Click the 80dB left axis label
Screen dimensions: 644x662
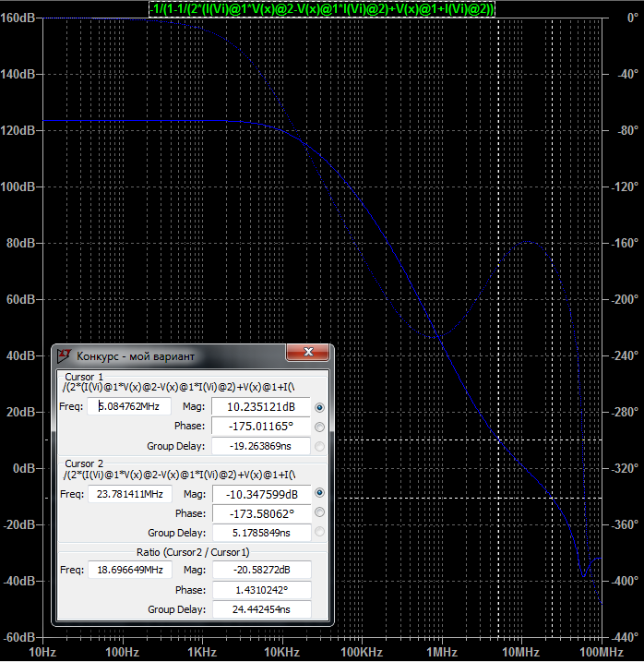21,243
